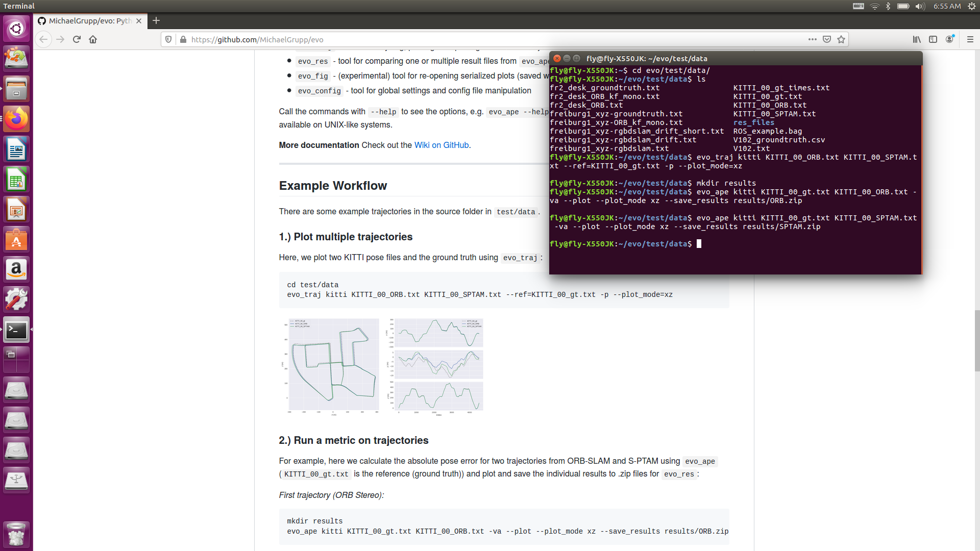
Task: Open the Firefox Library icon
Action: [x=916, y=39]
